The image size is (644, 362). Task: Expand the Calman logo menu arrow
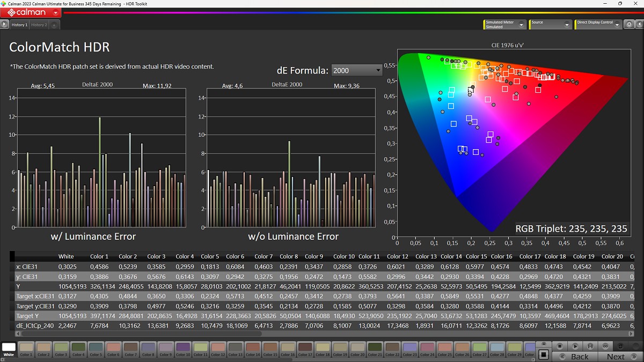(56, 12)
